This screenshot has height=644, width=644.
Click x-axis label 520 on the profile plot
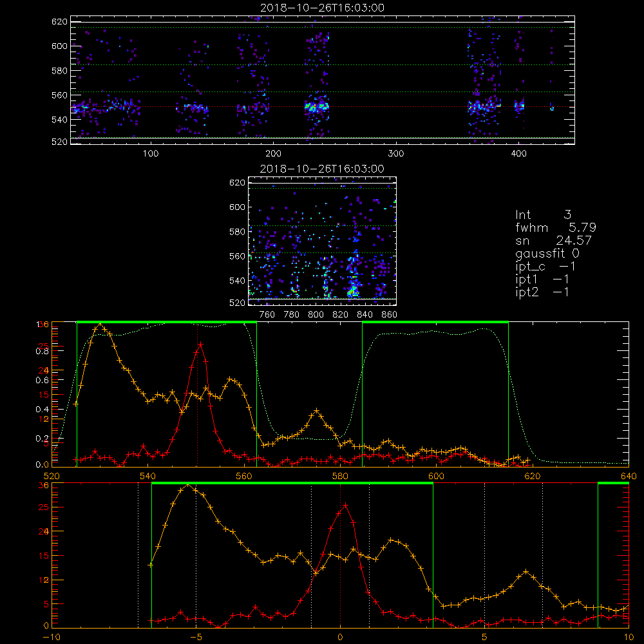52,477
